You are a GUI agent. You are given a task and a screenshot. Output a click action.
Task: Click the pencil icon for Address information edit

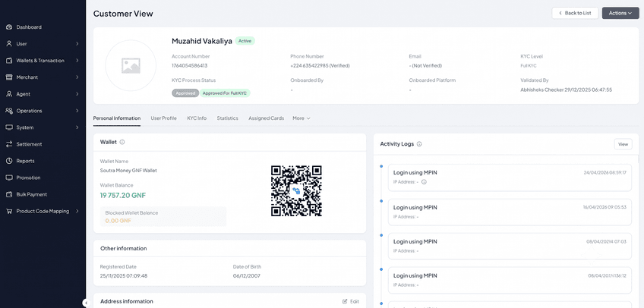point(345,301)
